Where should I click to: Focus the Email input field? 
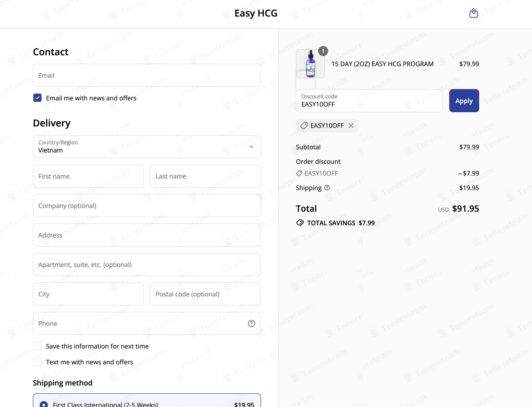pos(147,75)
